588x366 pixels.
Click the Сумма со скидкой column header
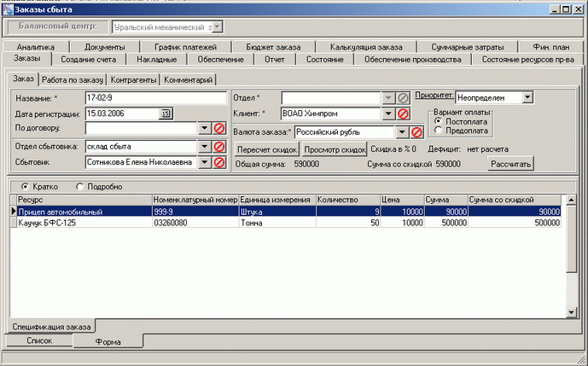point(515,200)
